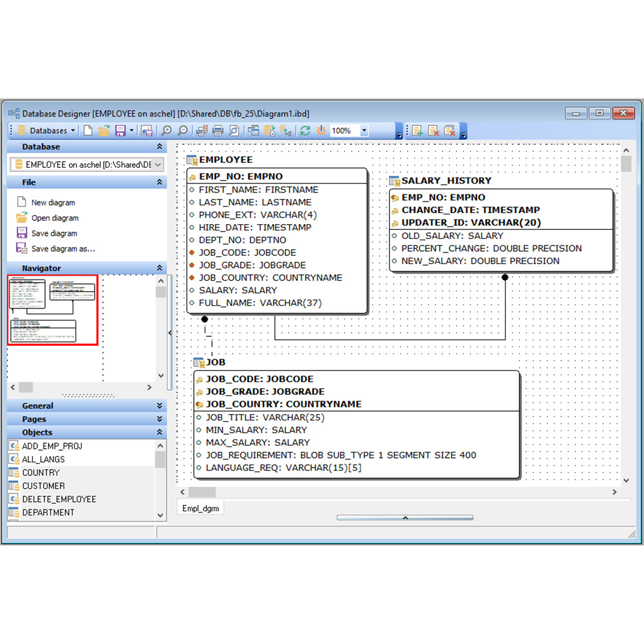Open the EMPLOYEE on aschel database combo box
Viewport: 644px width, 644px height.
tap(87, 165)
